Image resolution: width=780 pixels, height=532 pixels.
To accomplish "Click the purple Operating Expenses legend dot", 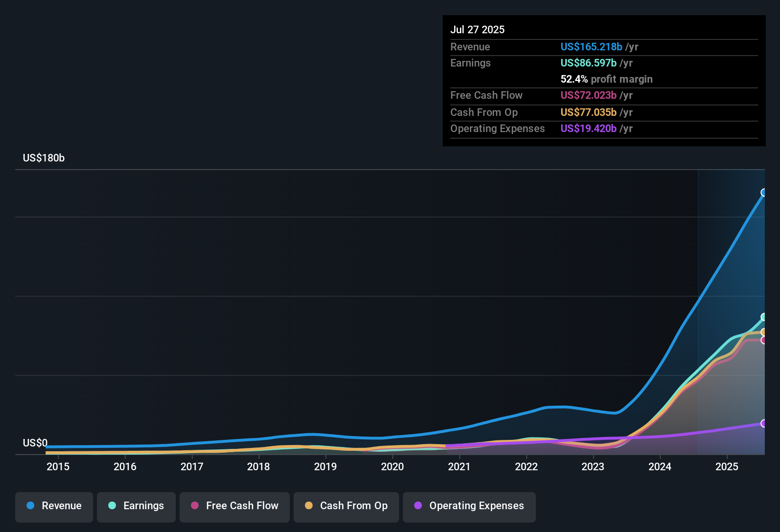I will coord(418,506).
